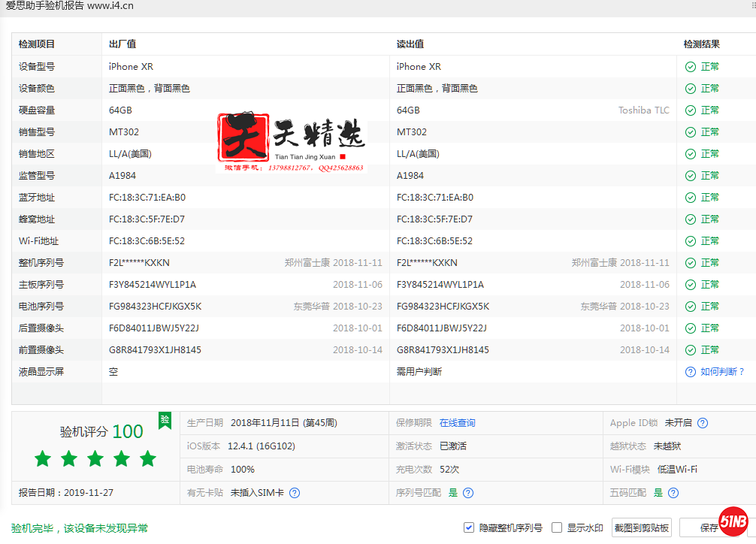Click the 保存 button

pyautogui.click(x=708, y=527)
